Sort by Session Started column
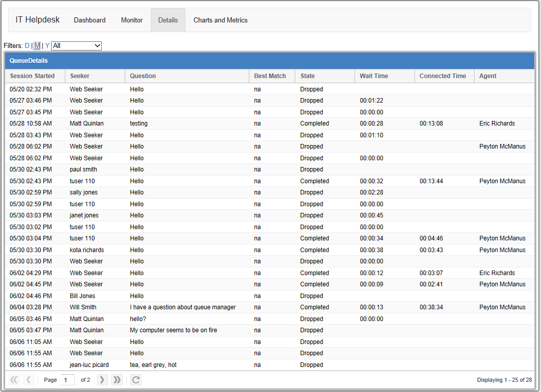The width and height of the screenshot is (541, 392). pyautogui.click(x=35, y=76)
